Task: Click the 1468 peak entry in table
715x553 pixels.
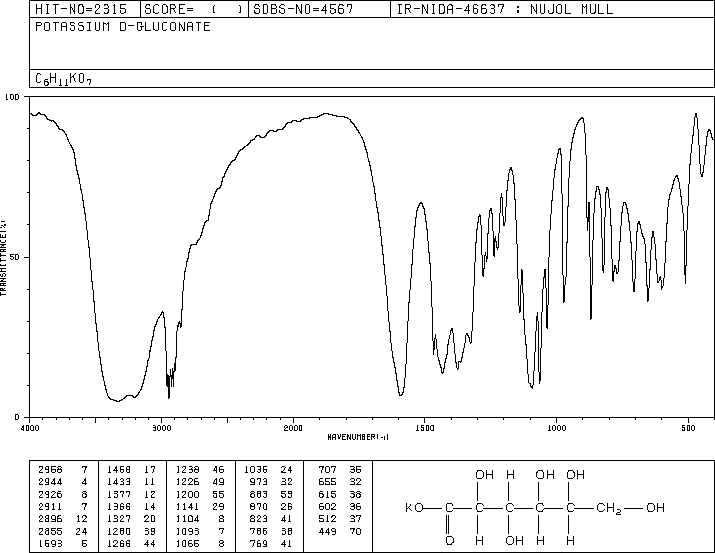Action: point(132,470)
